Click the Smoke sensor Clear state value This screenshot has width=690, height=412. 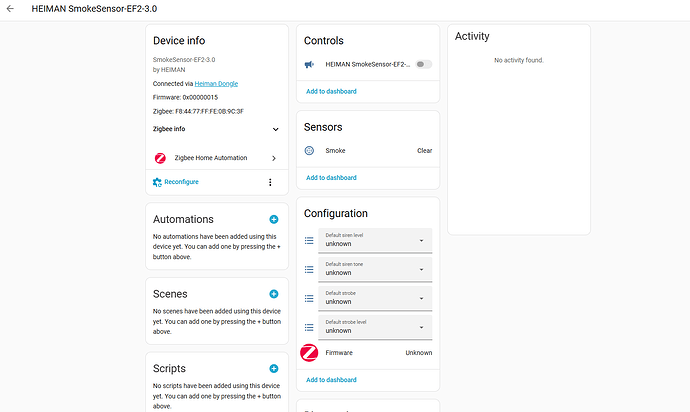click(425, 151)
